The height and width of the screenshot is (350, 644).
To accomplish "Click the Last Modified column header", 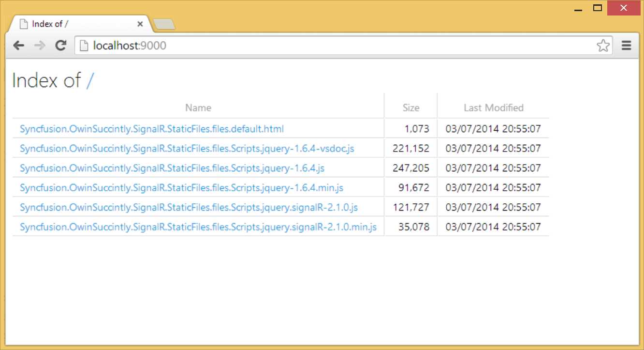I will pyautogui.click(x=494, y=107).
